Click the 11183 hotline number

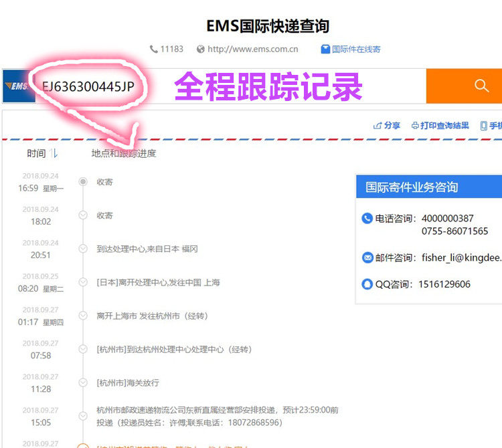171,49
